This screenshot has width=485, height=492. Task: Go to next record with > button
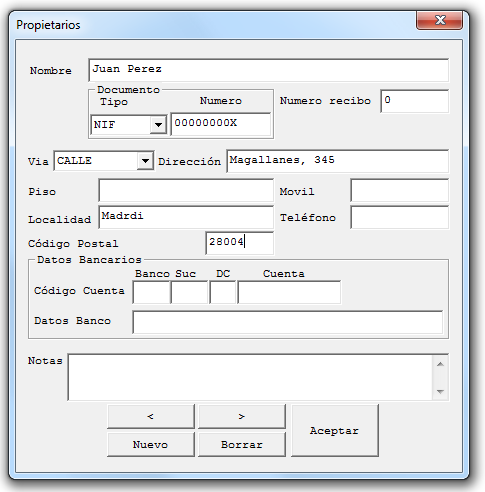242,416
